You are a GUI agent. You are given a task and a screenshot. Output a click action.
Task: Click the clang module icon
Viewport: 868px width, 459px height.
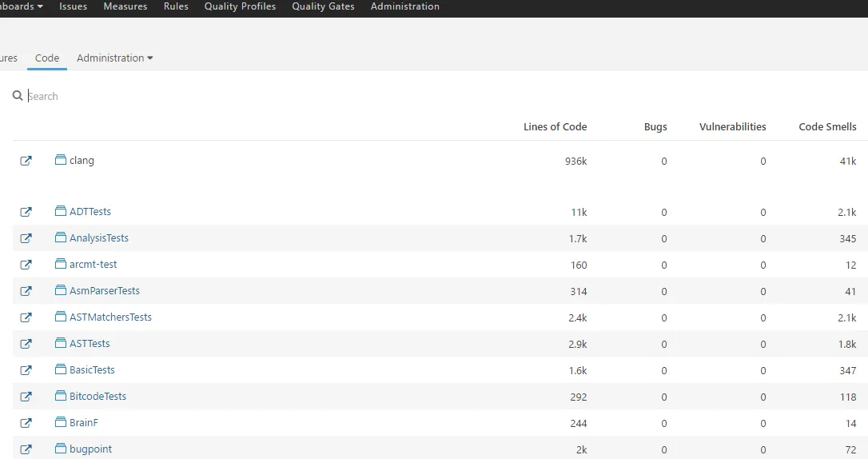[60, 160]
